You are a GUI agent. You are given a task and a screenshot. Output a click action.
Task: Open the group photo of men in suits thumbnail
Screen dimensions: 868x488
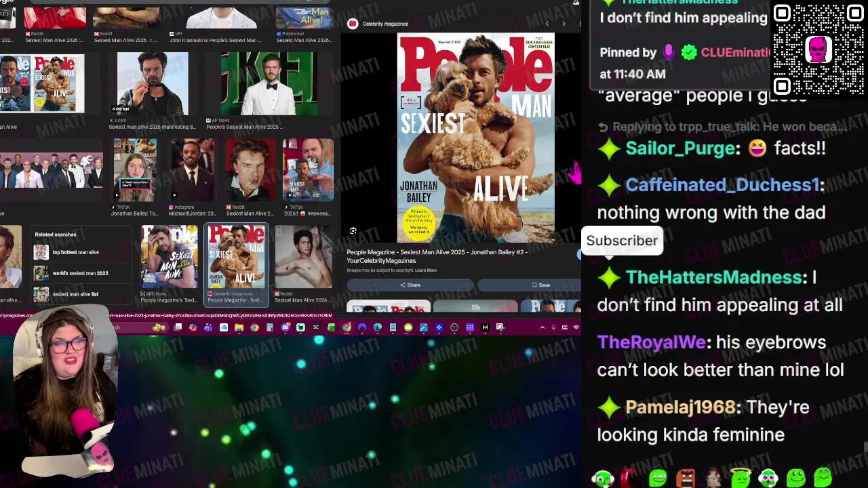pyautogui.click(x=52, y=170)
